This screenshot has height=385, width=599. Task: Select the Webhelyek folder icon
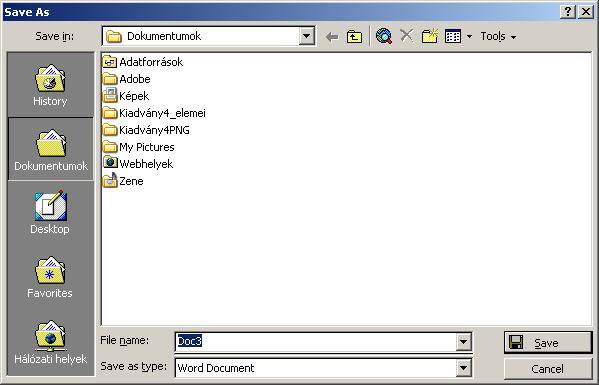[110, 163]
